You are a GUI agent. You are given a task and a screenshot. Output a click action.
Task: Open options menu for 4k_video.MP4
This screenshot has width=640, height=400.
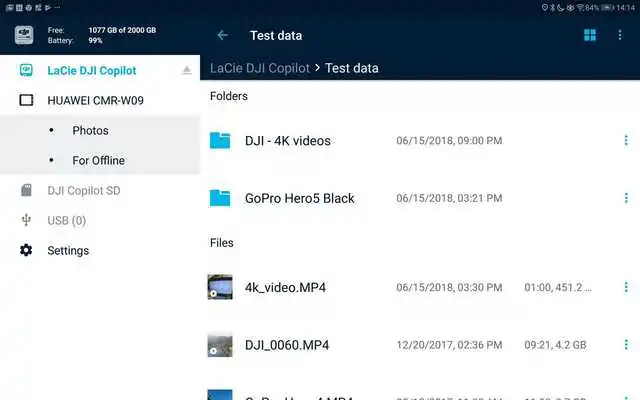click(626, 287)
